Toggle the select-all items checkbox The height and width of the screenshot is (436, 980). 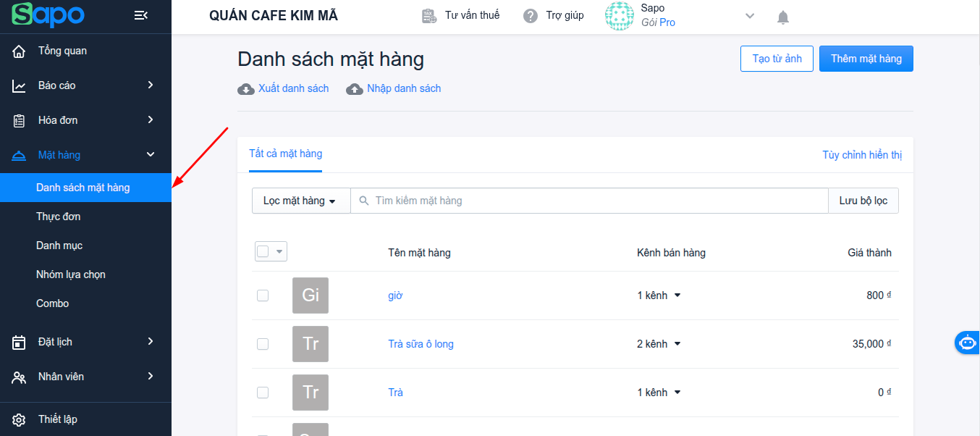click(263, 251)
